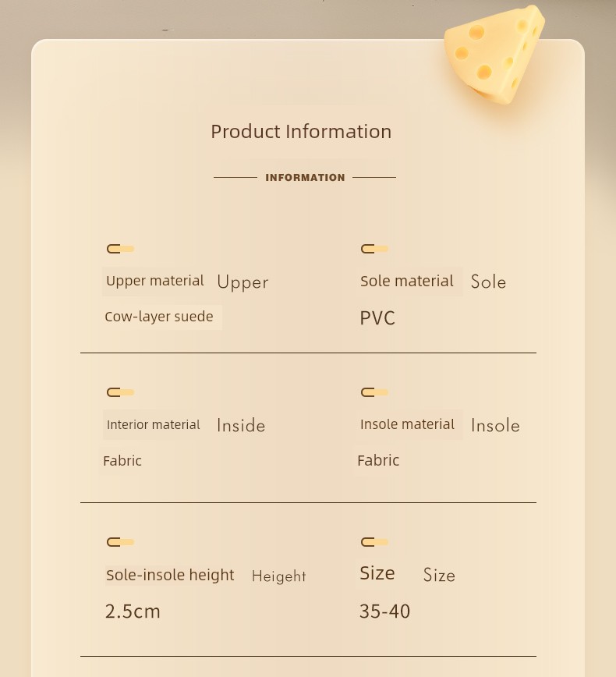This screenshot has height=677, width=616.
Task: Click the clip icon above Sole material
Action: 375,249
